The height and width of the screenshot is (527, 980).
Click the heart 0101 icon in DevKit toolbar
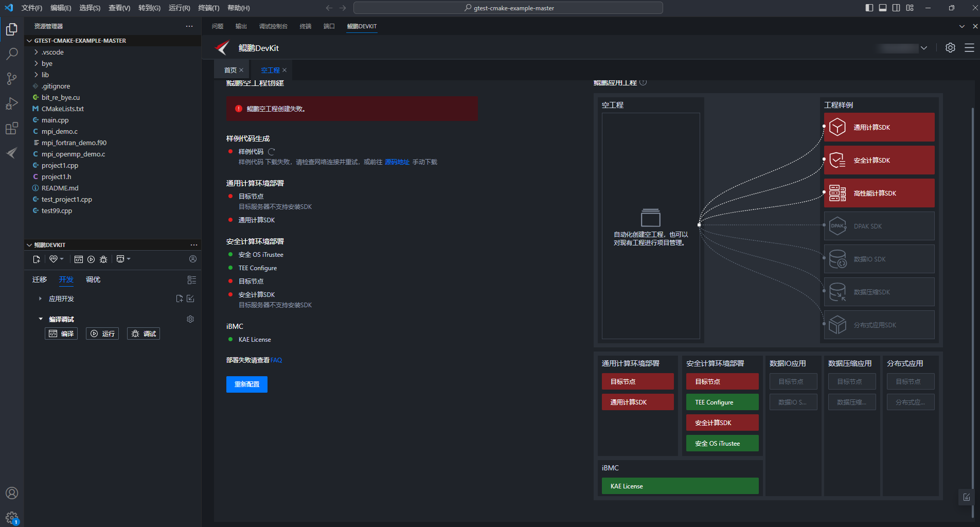coord(53,259)
